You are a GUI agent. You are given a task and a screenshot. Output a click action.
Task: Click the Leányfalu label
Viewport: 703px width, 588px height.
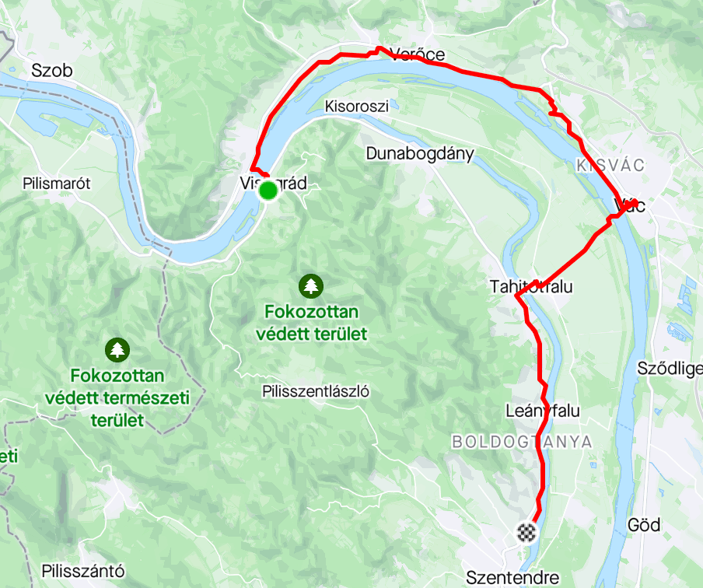click(543, 411)
